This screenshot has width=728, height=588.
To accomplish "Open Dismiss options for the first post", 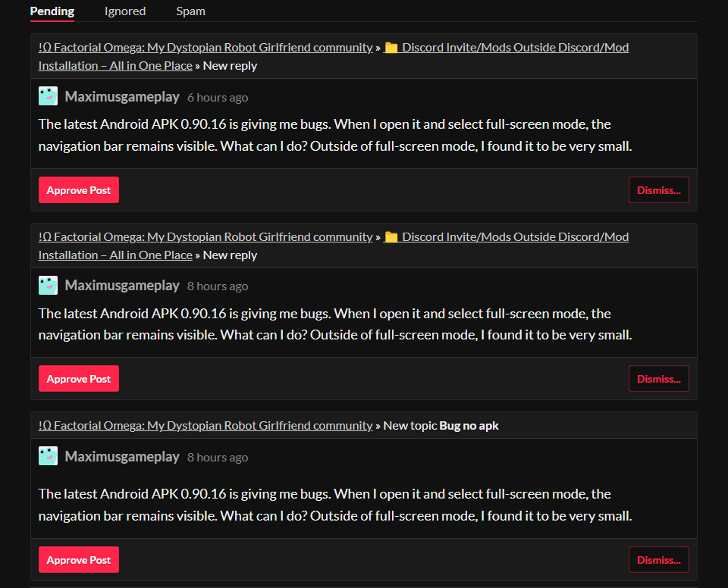I will [x=658, y=190].
